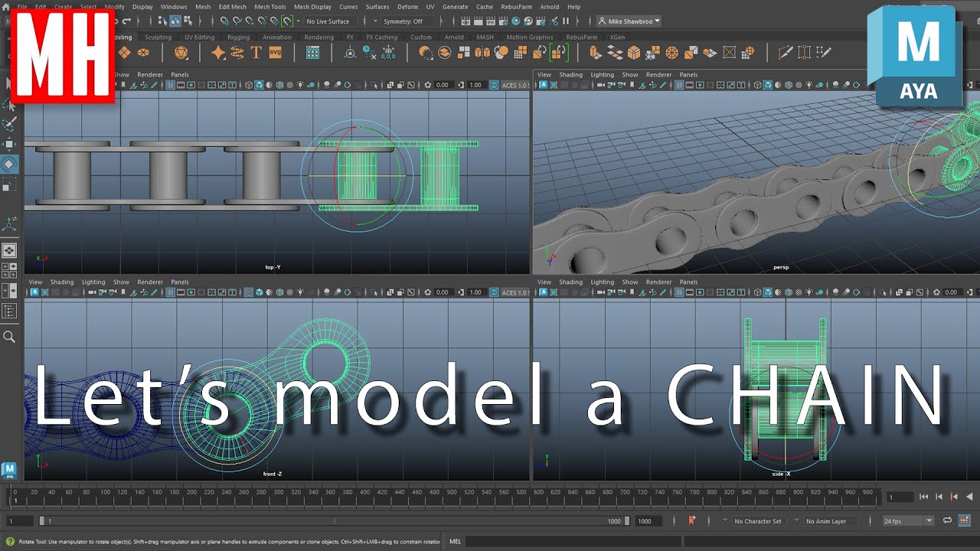Image resolution: width=980 pixels, height=551 pixels.
Task: Open the Panels menu in persp view
Action: point(688,75)
